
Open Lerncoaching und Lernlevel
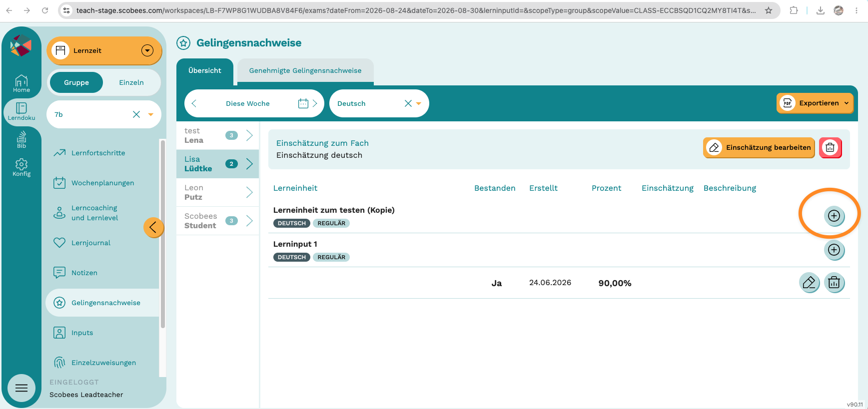pyautogui.click(x=95, y=213)
